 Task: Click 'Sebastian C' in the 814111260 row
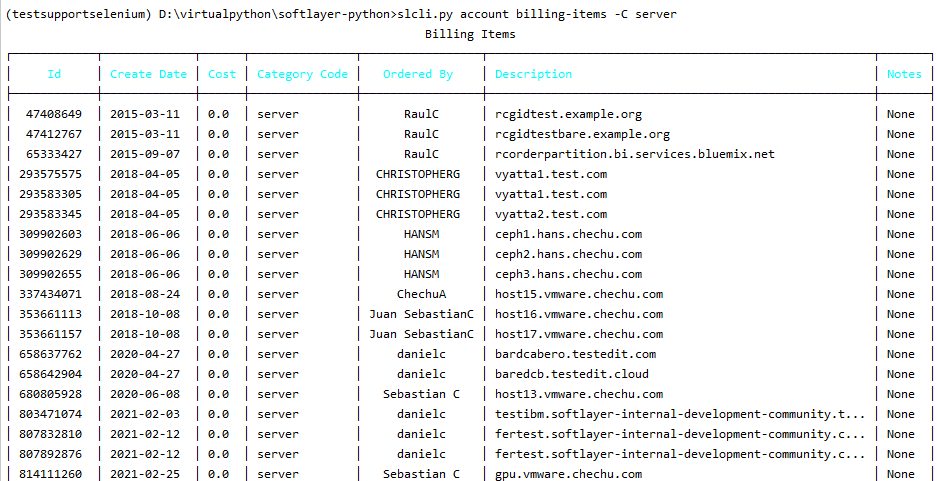(x=421, y=474)
